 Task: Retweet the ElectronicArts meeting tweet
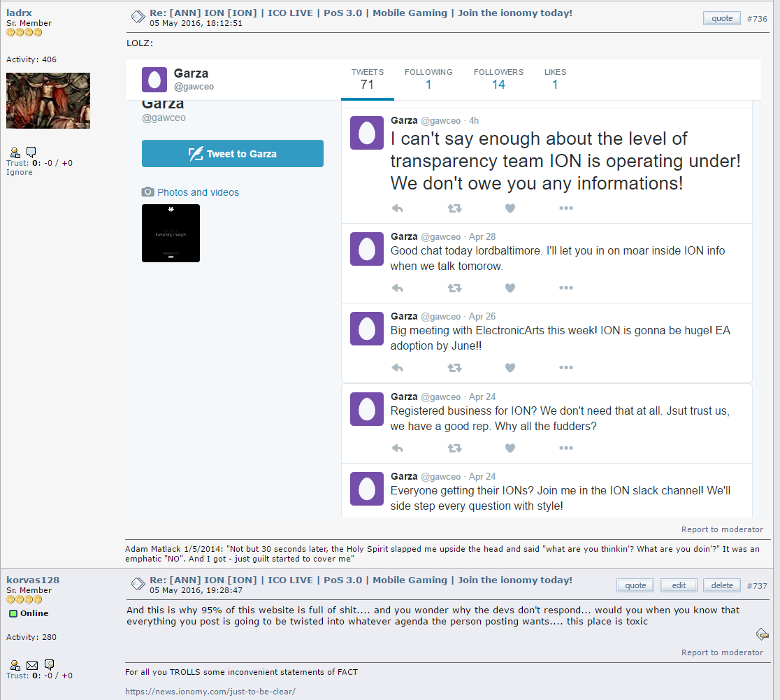(455, 367)
